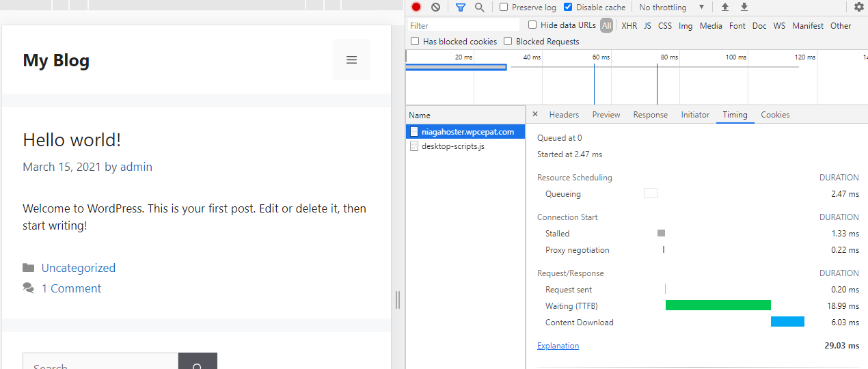Uncheck the Disable cache checkbox
This screenshot has height=369, width=868.
click(x=568, y=8)
